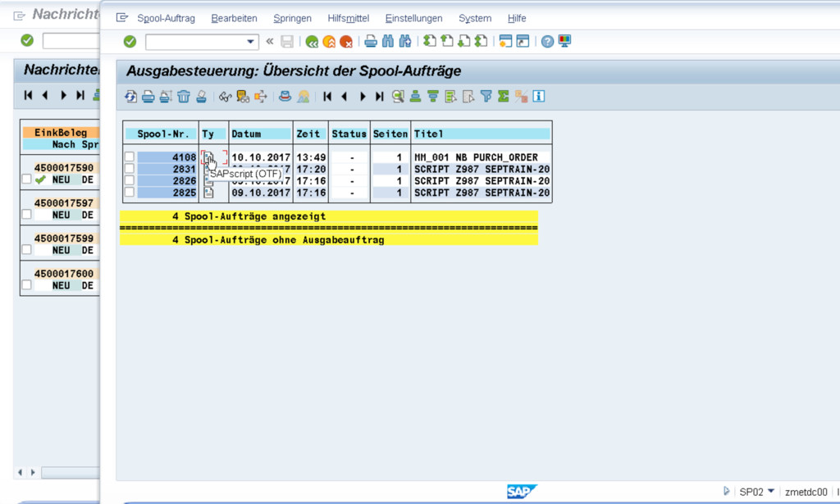Click spool number 2831 cell
The height and width of the screenshot is (504, 840).
click(x=167, y=169)
